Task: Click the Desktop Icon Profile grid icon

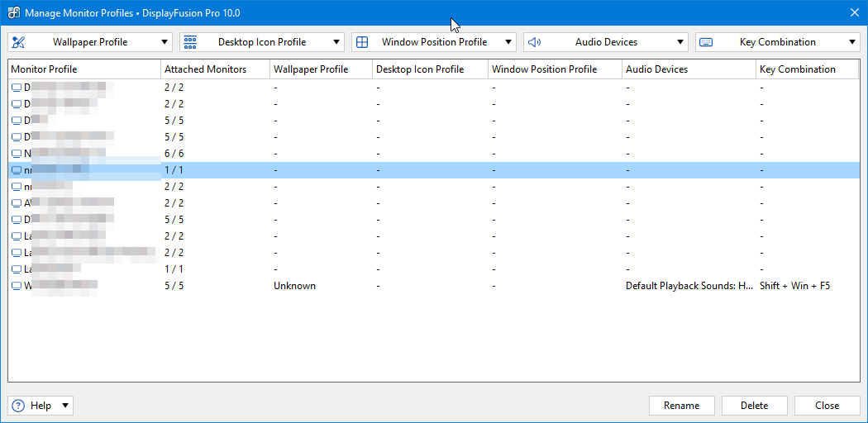Action: coord(190,42)
